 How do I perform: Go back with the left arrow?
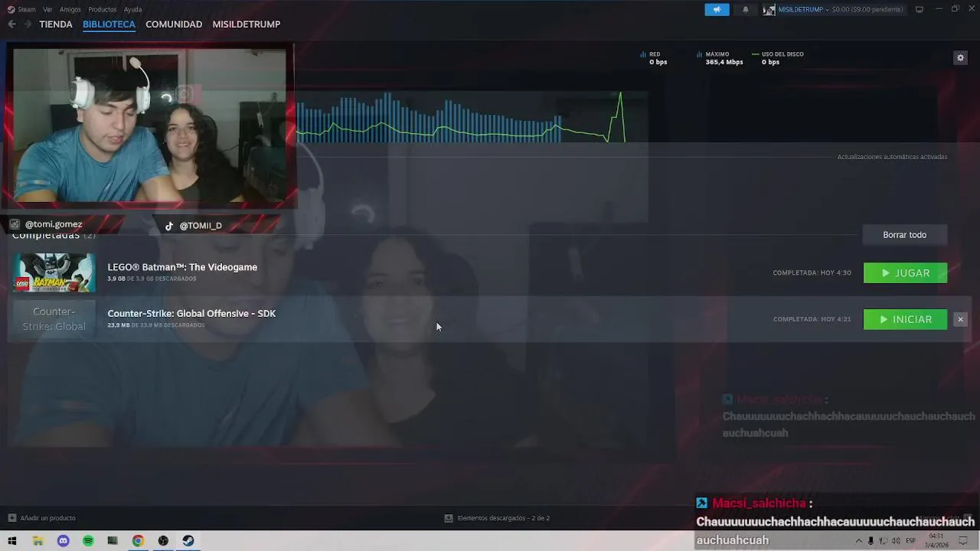pos(11,24)
